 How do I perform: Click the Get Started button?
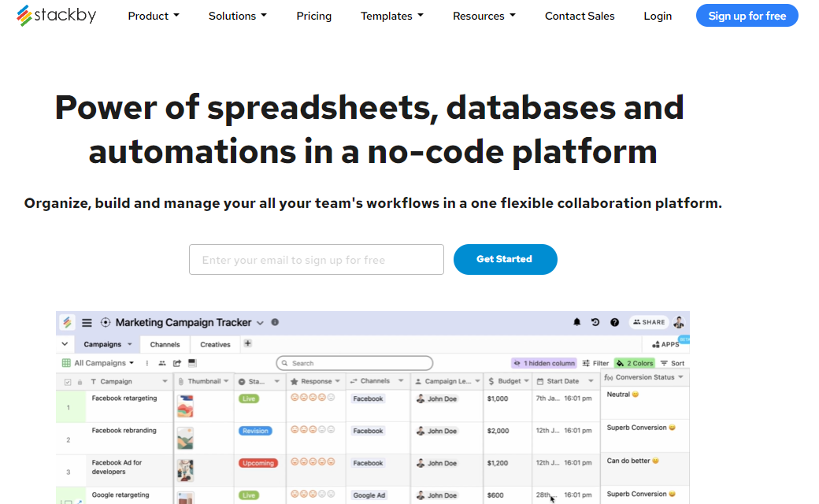[x=505, y=260]
